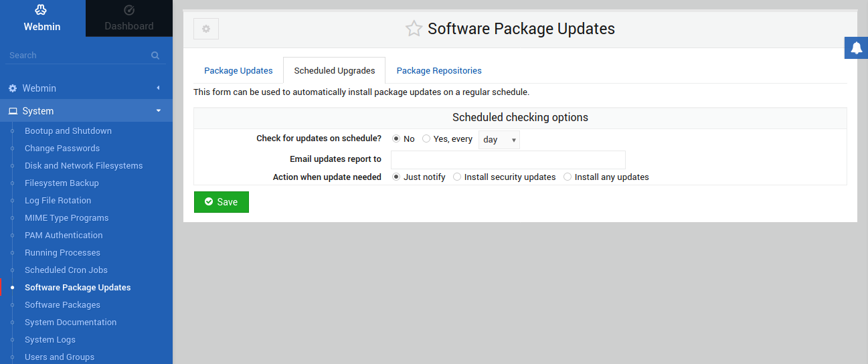Select the Scheduled Upgrades tab
868x364 pixels.
(335, 70)
